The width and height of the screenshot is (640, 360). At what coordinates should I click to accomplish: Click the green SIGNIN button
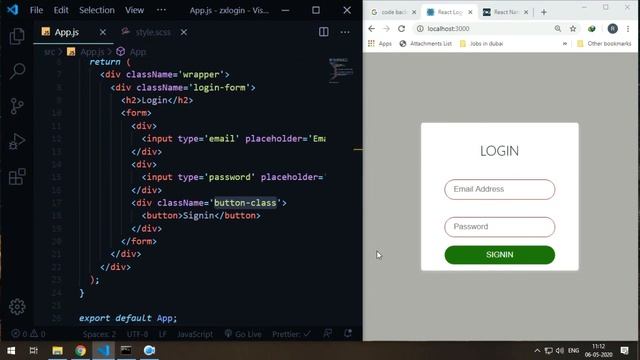coord(500,255)
